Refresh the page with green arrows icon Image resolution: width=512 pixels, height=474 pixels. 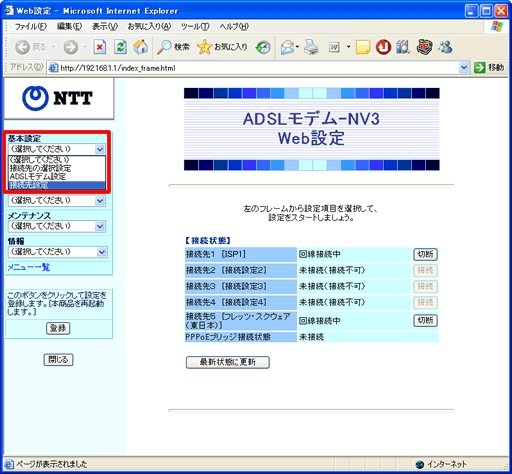[120, 47]
